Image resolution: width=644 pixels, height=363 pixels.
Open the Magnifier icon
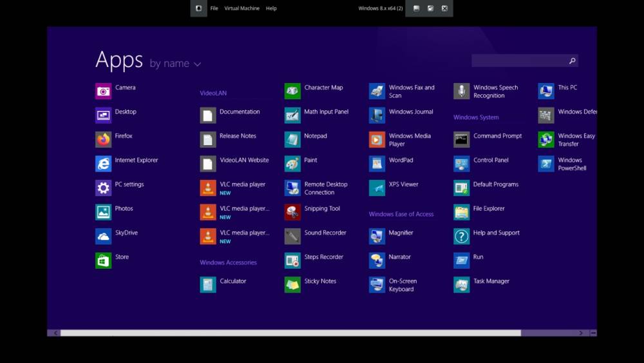[x=377, y=237]
